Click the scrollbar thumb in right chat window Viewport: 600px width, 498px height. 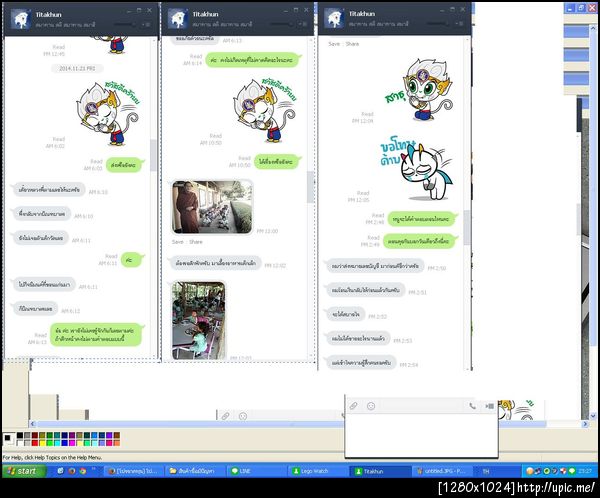(x=467, y=228)
